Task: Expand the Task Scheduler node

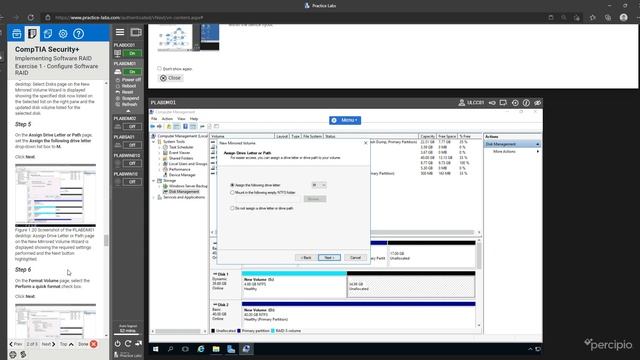Action: coord(160,147)
